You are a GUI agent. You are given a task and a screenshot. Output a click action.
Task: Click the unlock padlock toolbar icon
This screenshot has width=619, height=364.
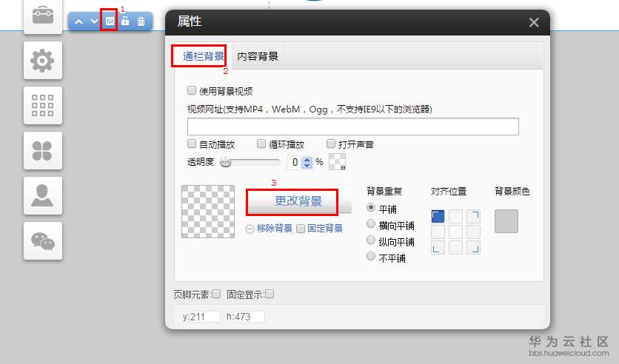click(125, 21)
